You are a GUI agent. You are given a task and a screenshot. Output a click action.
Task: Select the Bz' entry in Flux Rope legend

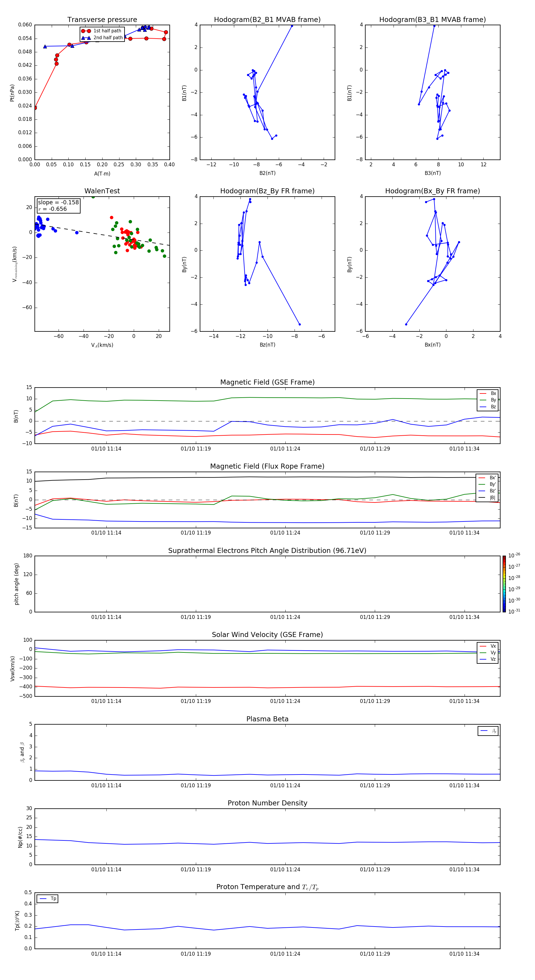tap(487, 491)
